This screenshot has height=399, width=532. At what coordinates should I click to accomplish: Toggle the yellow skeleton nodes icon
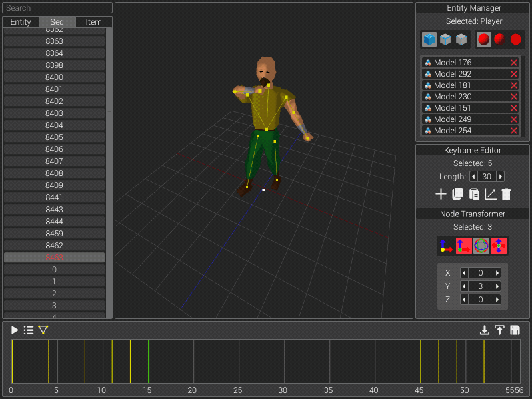[43, 330]
